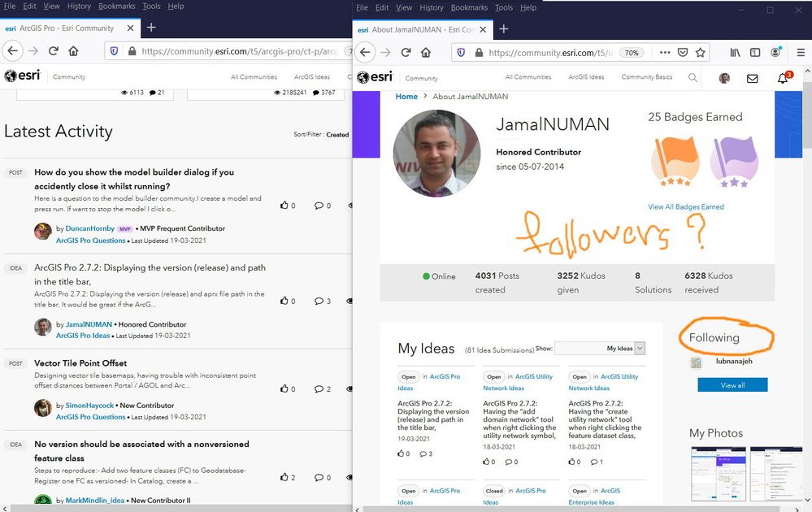Open post title Vector Tile Point Offset
The image size is (812, 512).
(x=80, y=363)
